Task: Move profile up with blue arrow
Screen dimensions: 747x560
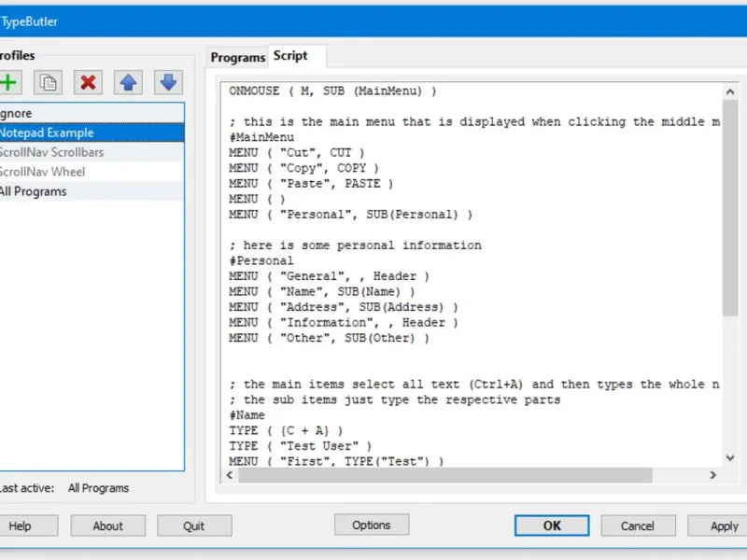Action: [128, 82]
